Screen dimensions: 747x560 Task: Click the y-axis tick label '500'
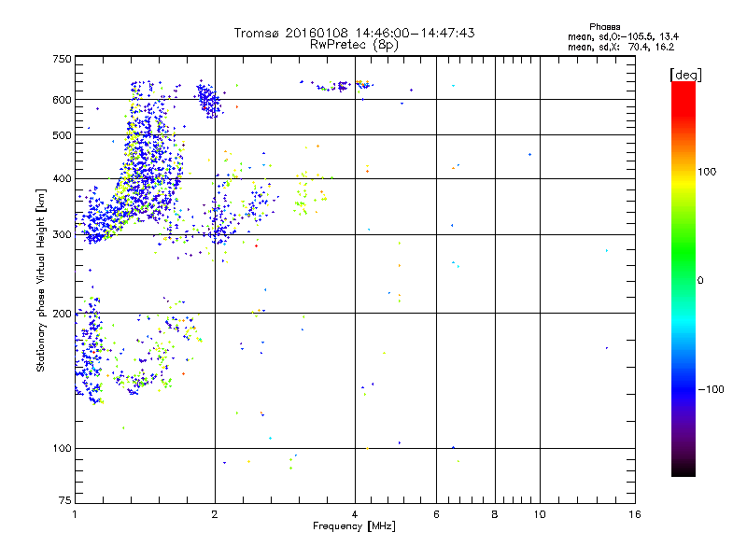point(62,135)
